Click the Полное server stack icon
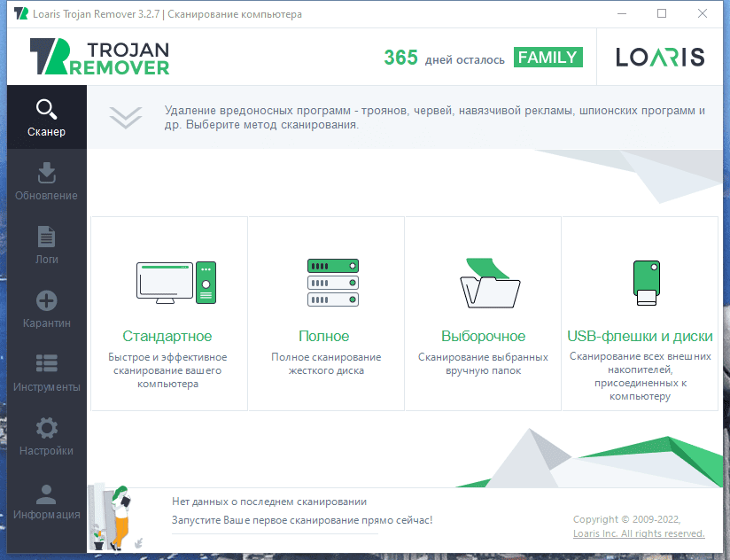 point(332,283)
